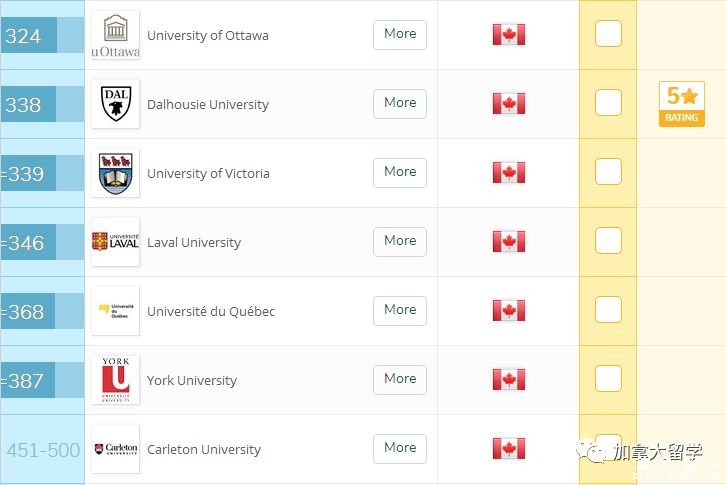Open the Carleton University logo
Viewport: 726px width, 485px height.
(x=115, y=449)
